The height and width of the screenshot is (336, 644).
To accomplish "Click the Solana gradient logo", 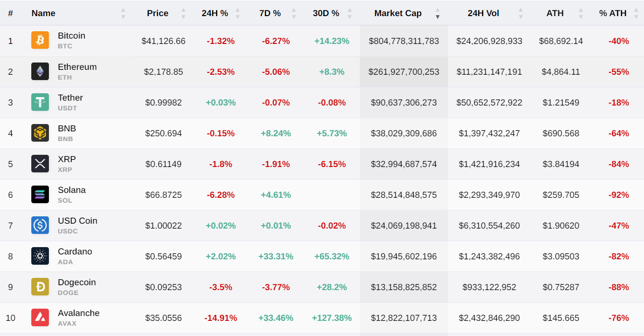I will (40, 195).
